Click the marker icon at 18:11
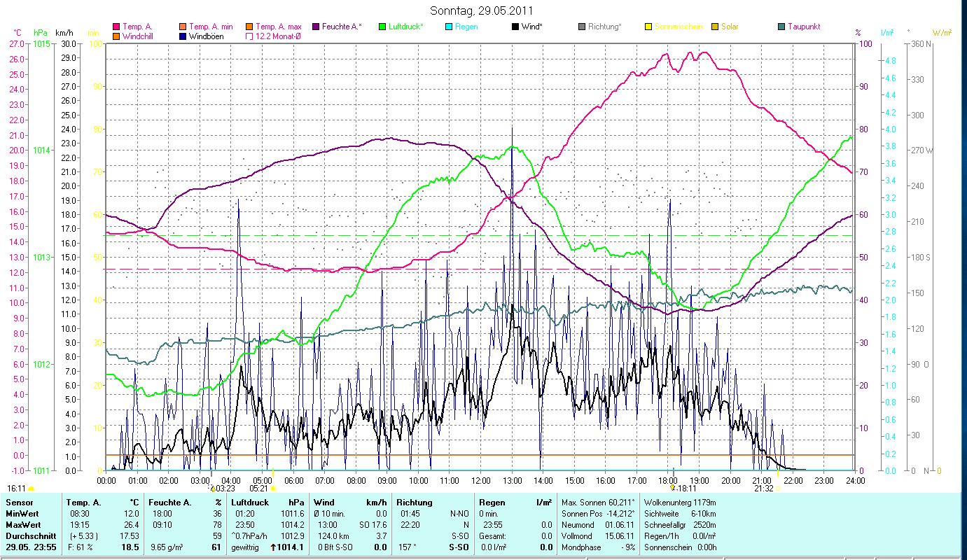Image resolution: width=967 pixels, height=560 pixels. coord(674,488)
